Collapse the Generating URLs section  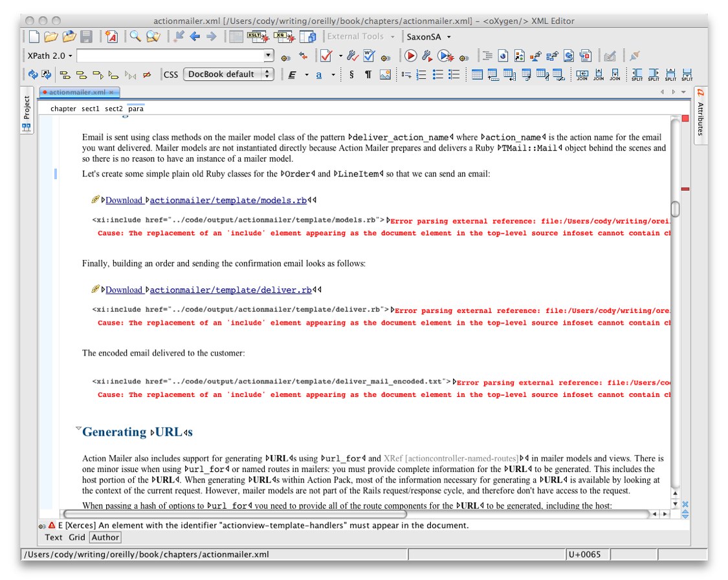pyautogui.click(x=78, y=429)
